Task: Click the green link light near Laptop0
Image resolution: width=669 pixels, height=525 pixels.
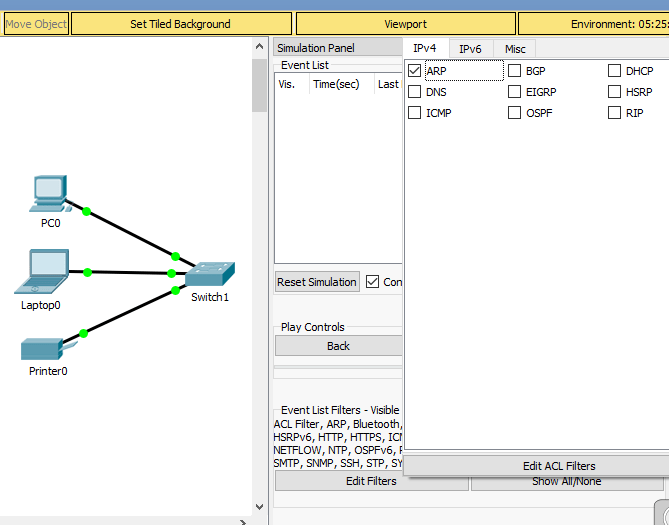Action: pyautogui.click(x=87, y=272)
